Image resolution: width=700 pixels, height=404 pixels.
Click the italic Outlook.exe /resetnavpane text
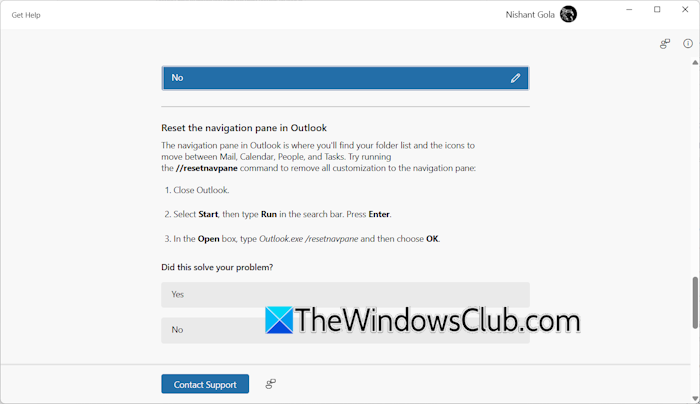coord(308,239)
